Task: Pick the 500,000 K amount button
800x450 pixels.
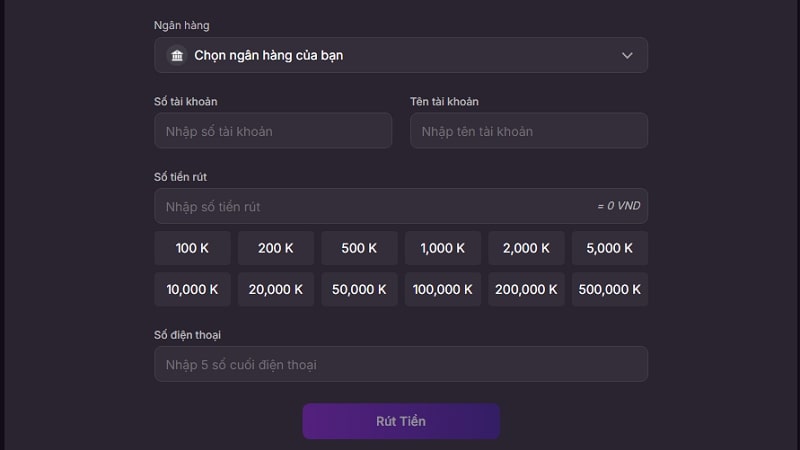Action: [610, 289]
